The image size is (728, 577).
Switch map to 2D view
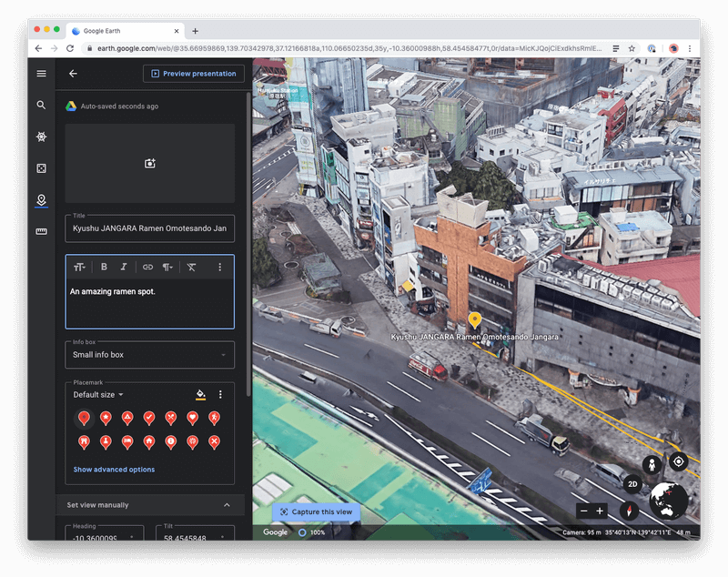[x=633, y=484]
